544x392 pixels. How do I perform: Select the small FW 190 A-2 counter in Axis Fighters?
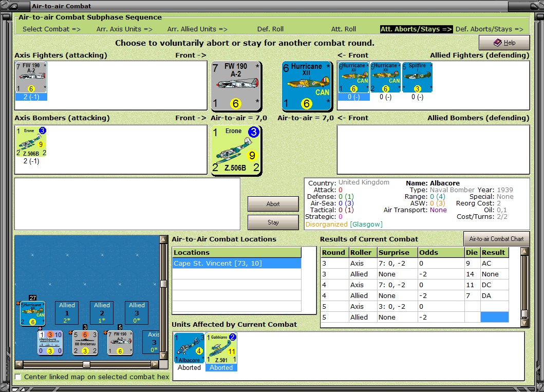31,78
